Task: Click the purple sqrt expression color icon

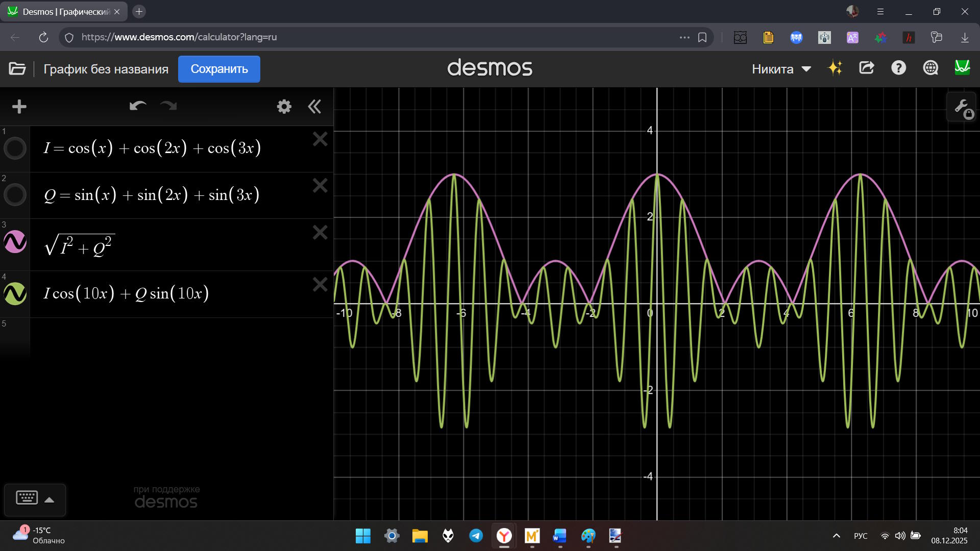Action: click(15, 242)
